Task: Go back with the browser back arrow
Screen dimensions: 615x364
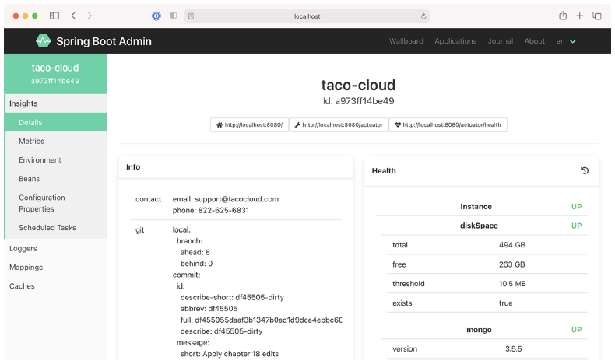Action: tap(73, 16)
